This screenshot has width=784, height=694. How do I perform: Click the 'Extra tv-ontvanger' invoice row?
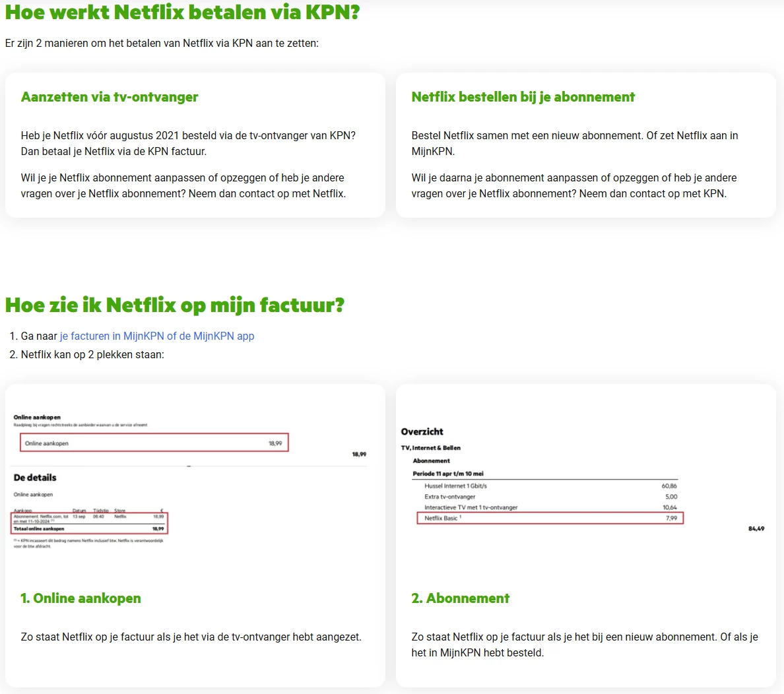pyautogui.click(x=550, y=497)
